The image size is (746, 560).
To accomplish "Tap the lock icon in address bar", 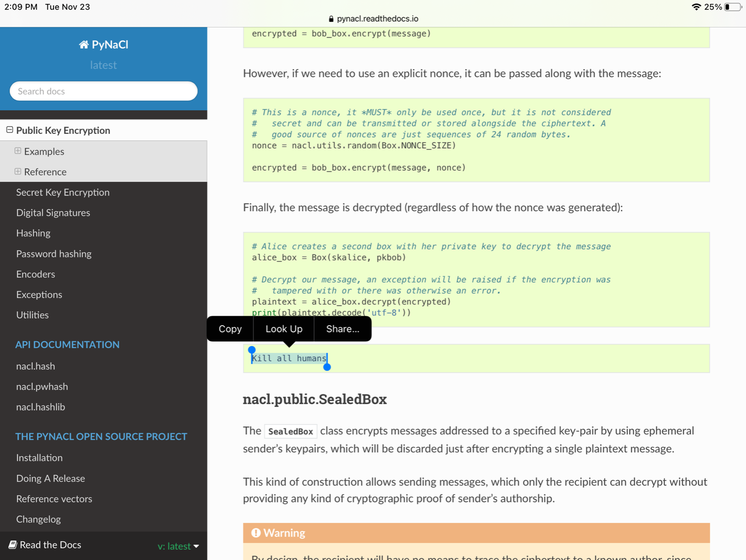I will coord(331,19).
